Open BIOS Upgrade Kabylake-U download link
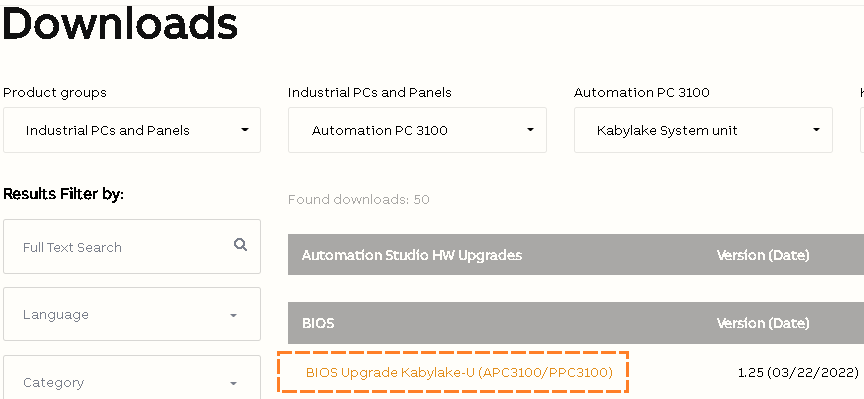The image size is (864, 399). click(x=459, y=373)
